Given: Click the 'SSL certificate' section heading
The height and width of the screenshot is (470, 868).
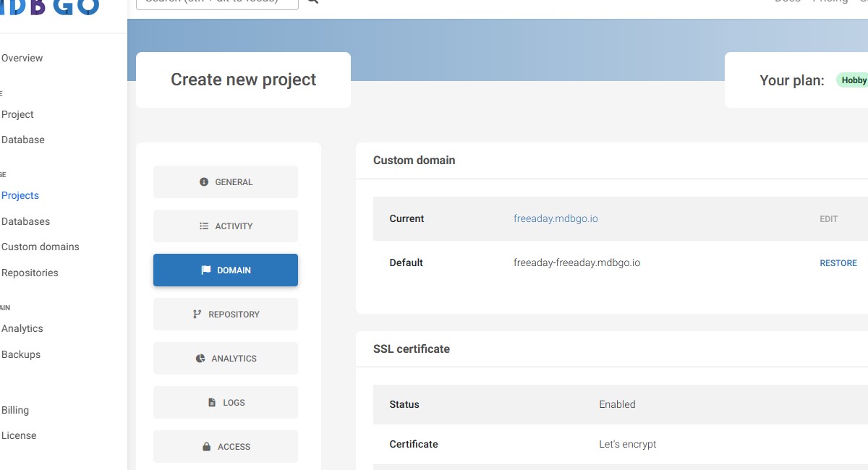Looking at the screenshot, I should click(412, 349).
